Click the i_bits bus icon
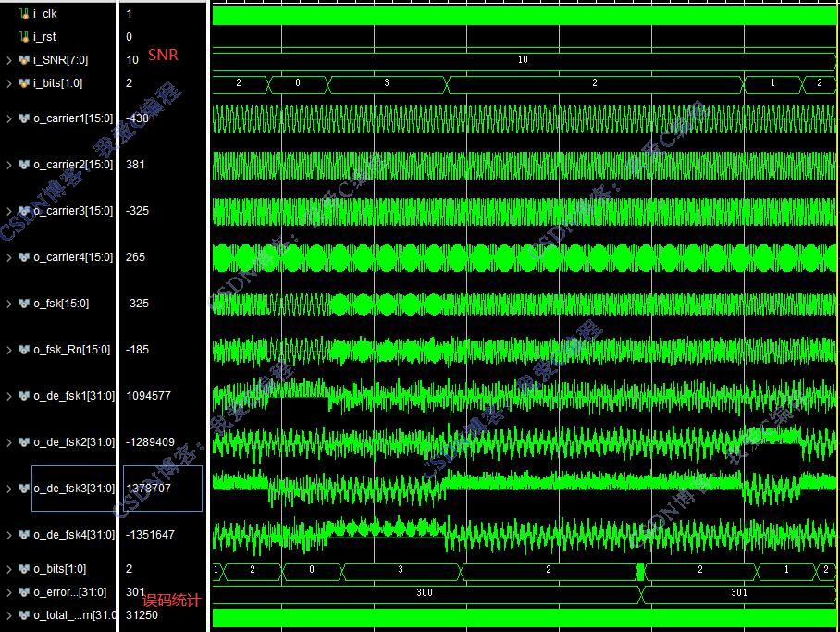The width and height of the screenshot is (840, 632). coord(23,83)
